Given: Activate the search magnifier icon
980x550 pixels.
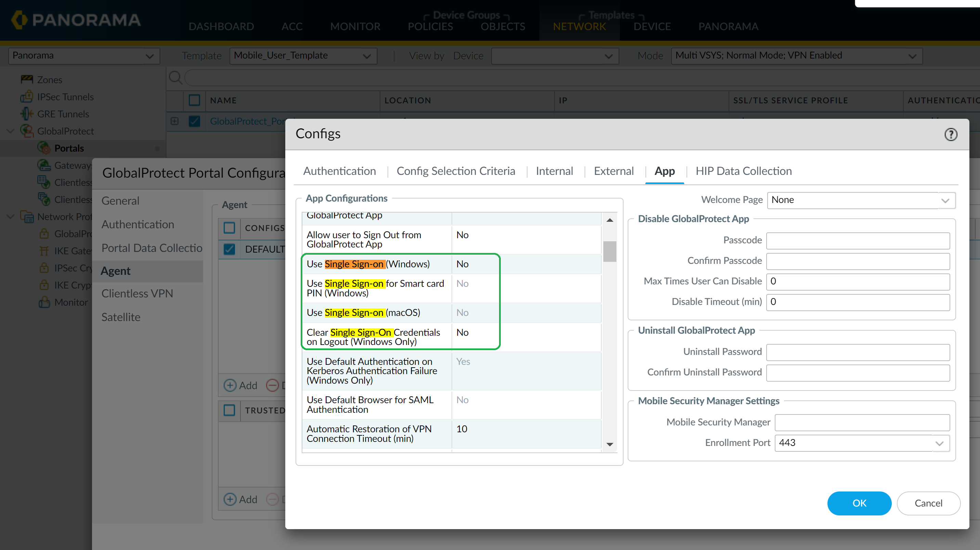Looking at the screenshot, I should coord(175,77).
